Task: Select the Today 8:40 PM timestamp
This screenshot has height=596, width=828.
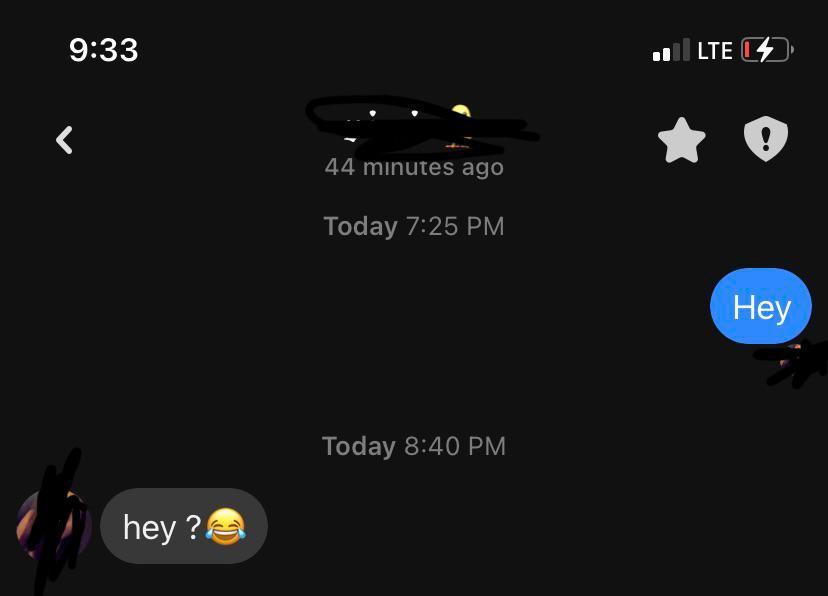Action: click(x=414, y=446)
